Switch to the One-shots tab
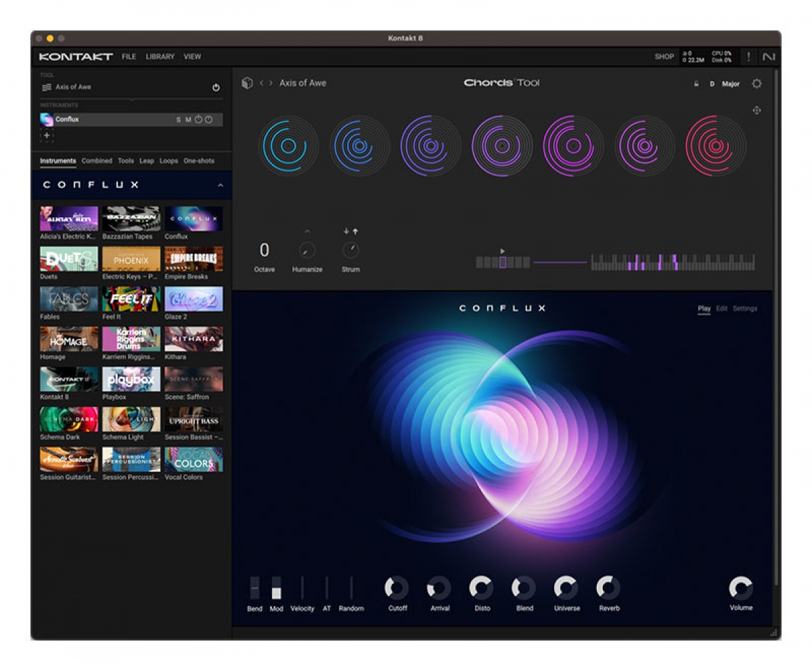812x671 pixels. [199, 161]
